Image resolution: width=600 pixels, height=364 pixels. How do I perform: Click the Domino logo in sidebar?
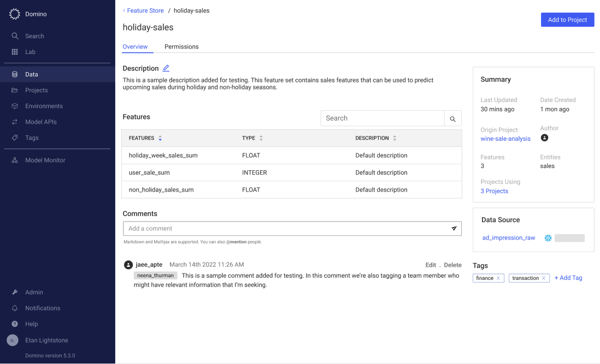pos(15,14)
